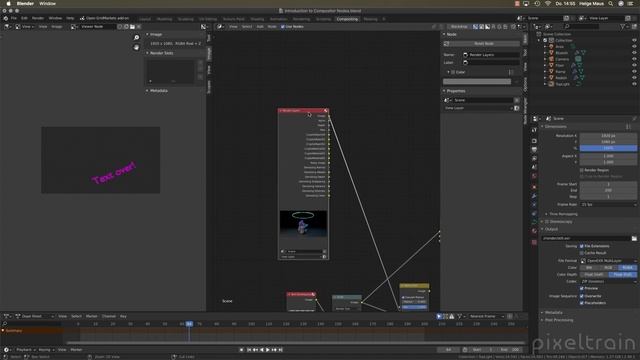Open the outliner filter funnel icon
Image resolution: width=640 pixels, height=360 pixels.
click(x=622, y=27)
